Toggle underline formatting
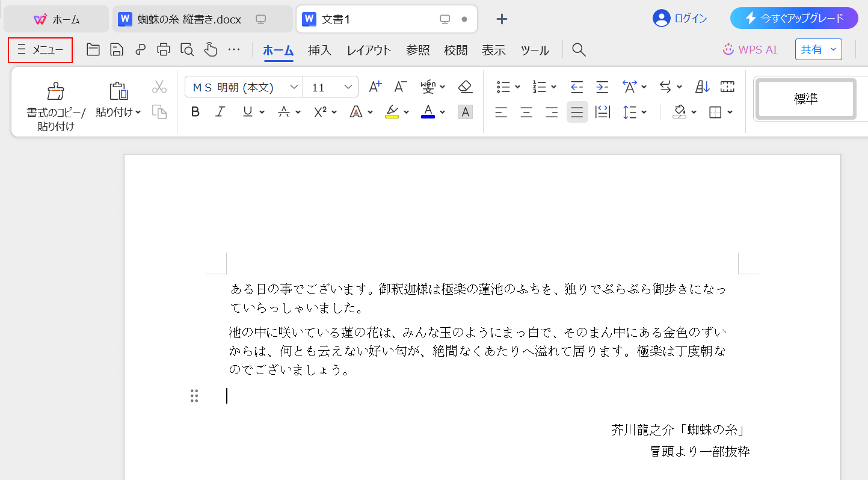 (x=247, y=112)
